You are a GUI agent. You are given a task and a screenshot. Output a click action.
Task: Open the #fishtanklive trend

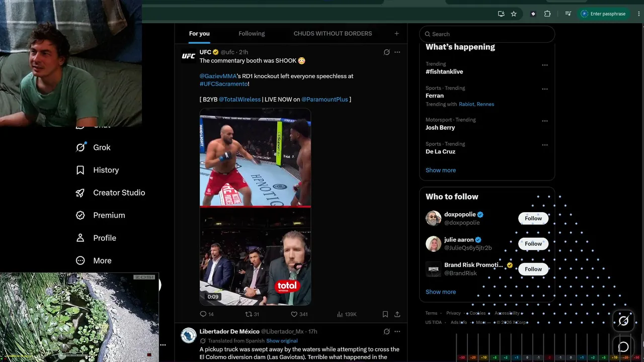[x=444, y=72]
